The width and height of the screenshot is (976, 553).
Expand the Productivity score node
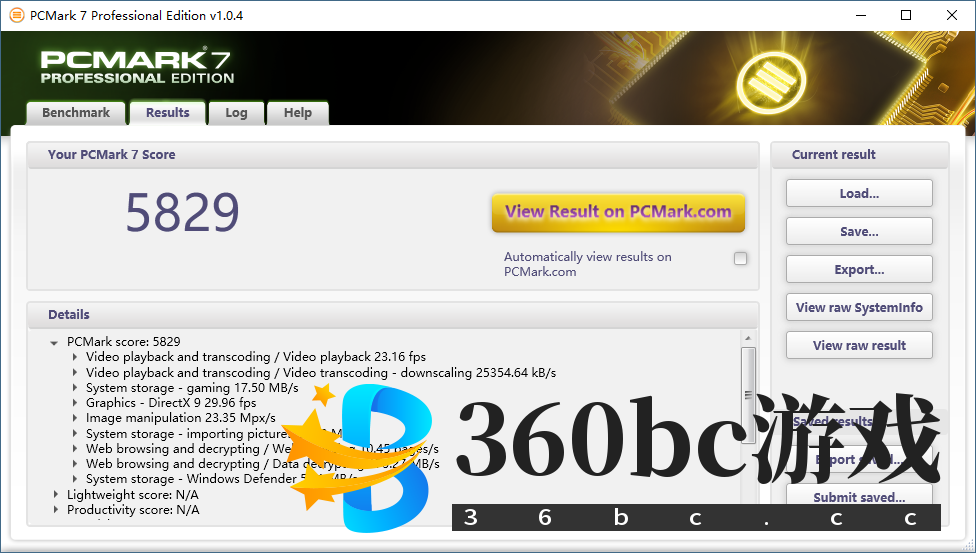pyautogui.click(x=55, y=510)
